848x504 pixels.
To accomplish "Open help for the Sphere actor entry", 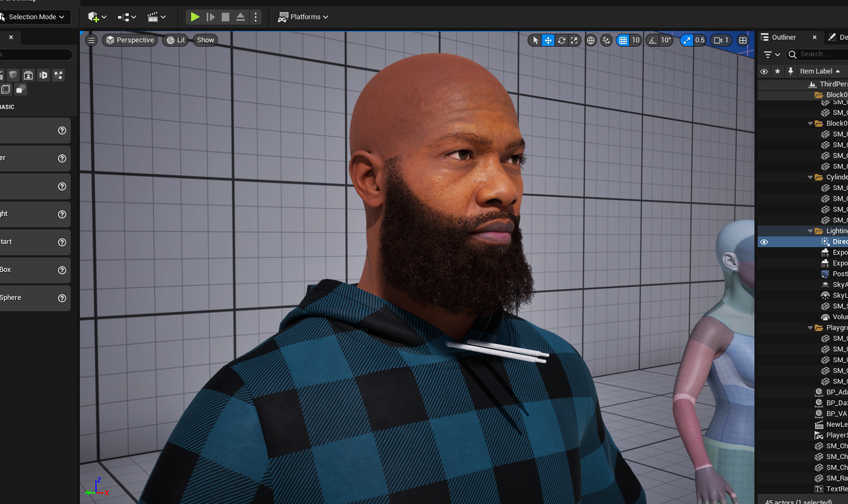I will (x=62, y=298).
